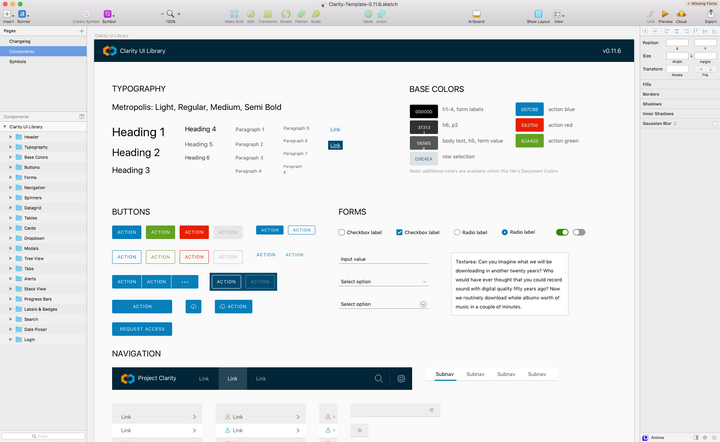
Task: Click the Artboard toolbar icon
Action: (476, 14)
